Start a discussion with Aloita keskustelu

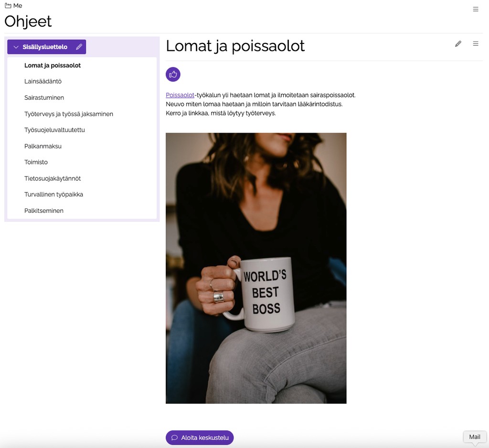200,438
